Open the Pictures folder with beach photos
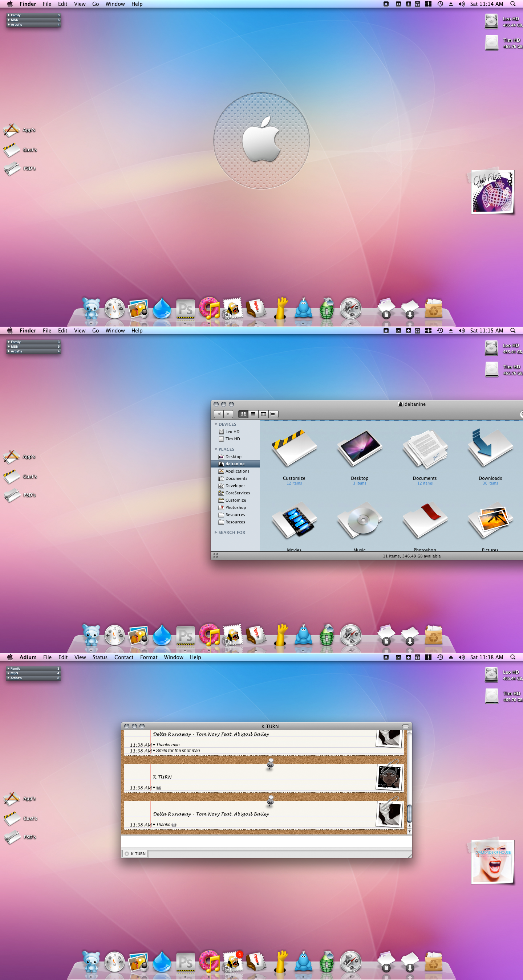This screenshot has width=523, height=980. 490,520
